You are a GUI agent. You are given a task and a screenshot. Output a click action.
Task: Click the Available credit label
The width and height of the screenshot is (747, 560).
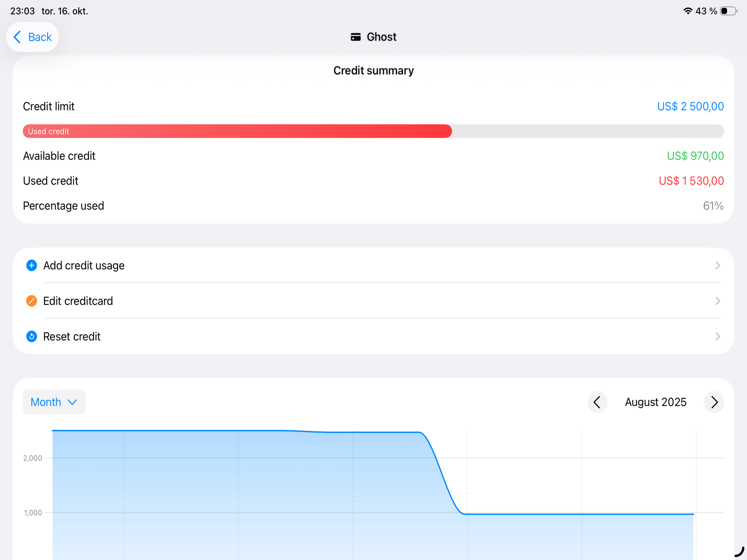coord(59,156)
